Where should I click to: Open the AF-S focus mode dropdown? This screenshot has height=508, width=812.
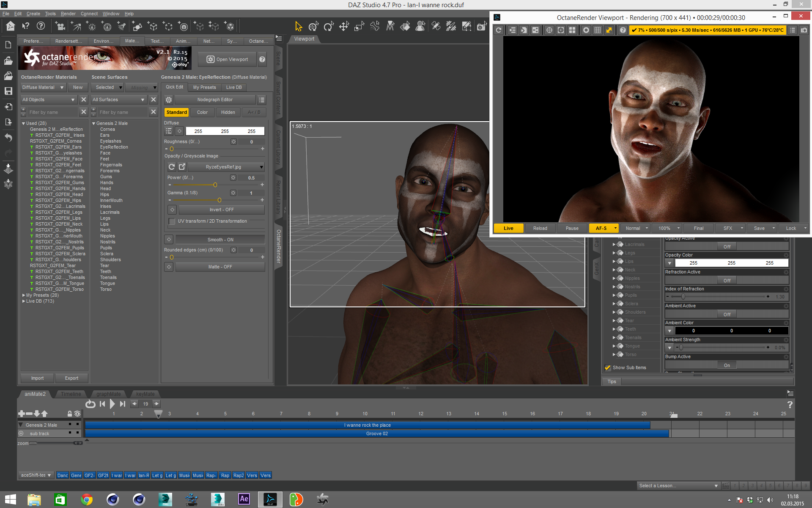point(615,228)
